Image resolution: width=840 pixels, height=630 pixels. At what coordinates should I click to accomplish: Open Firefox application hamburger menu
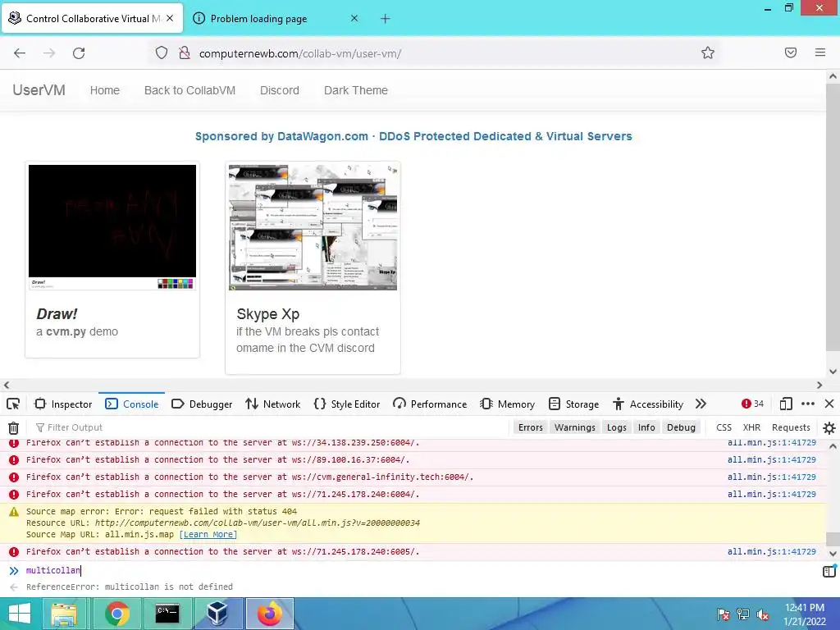[820, 52]
